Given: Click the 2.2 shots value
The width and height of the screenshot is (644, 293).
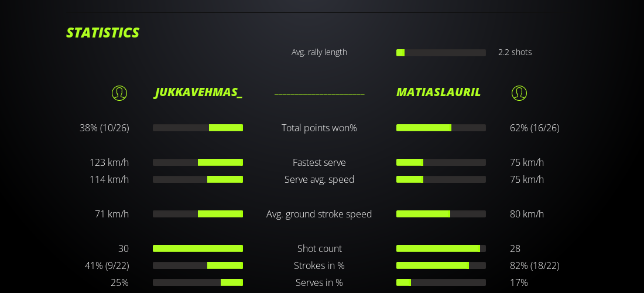Looking at the screenshot, I should (515, 52).
